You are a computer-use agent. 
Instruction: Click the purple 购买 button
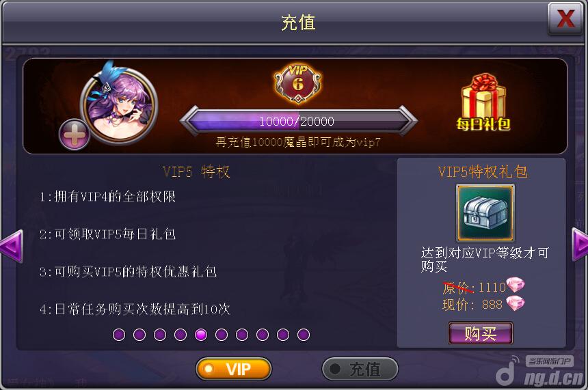(x=481, y=333)
